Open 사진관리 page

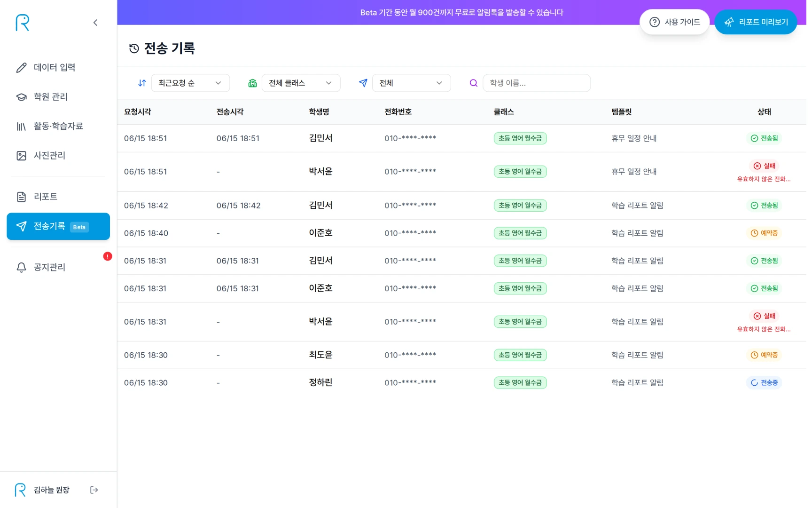point(58,156)
